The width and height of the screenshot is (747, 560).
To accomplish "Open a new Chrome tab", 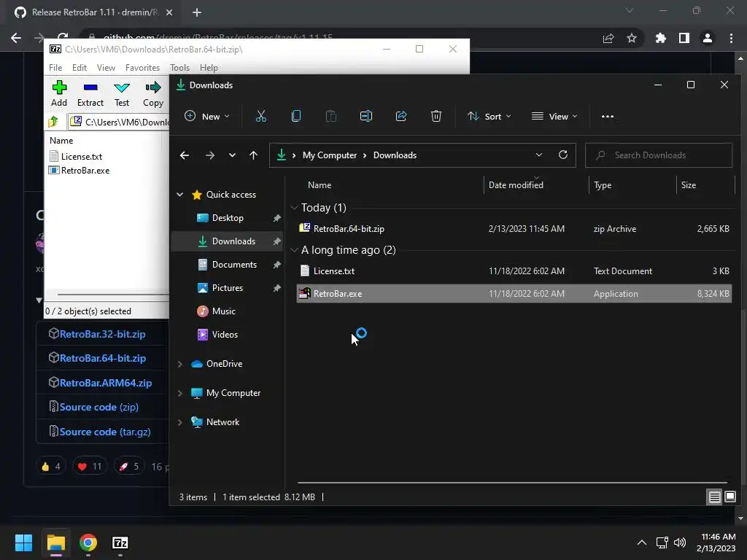I will [x=197, y=12].
